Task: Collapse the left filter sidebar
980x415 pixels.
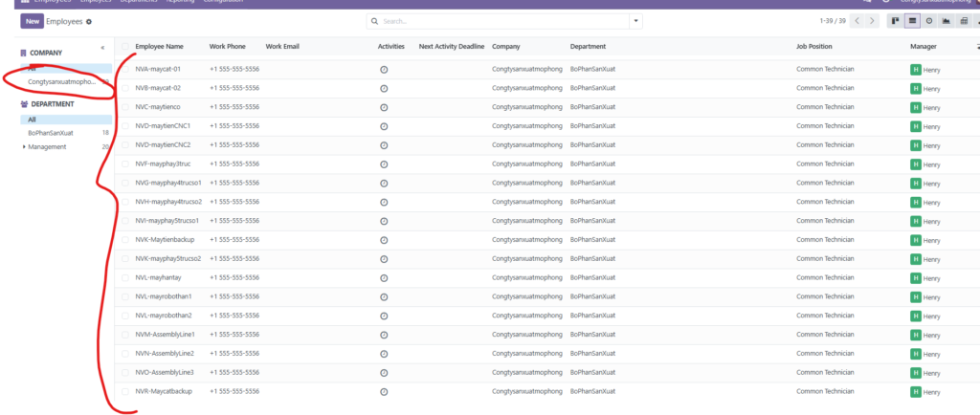Action: (x=103, y=47)
